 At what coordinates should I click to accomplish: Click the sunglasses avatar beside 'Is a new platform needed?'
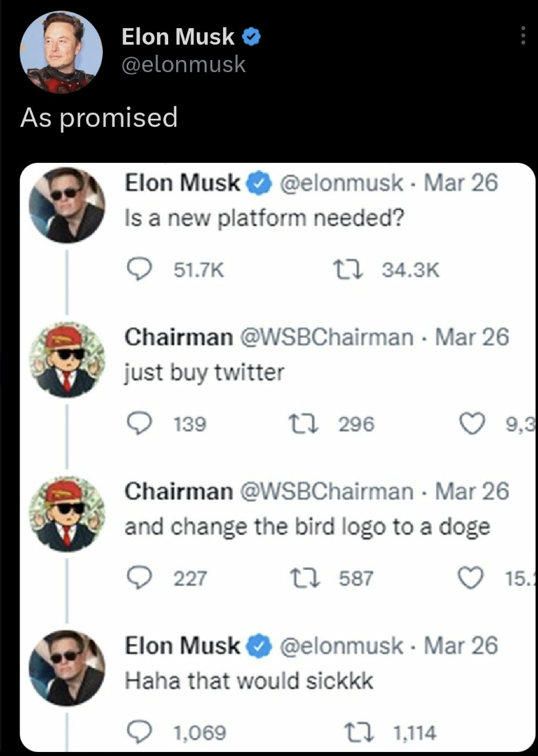point(65,205)
